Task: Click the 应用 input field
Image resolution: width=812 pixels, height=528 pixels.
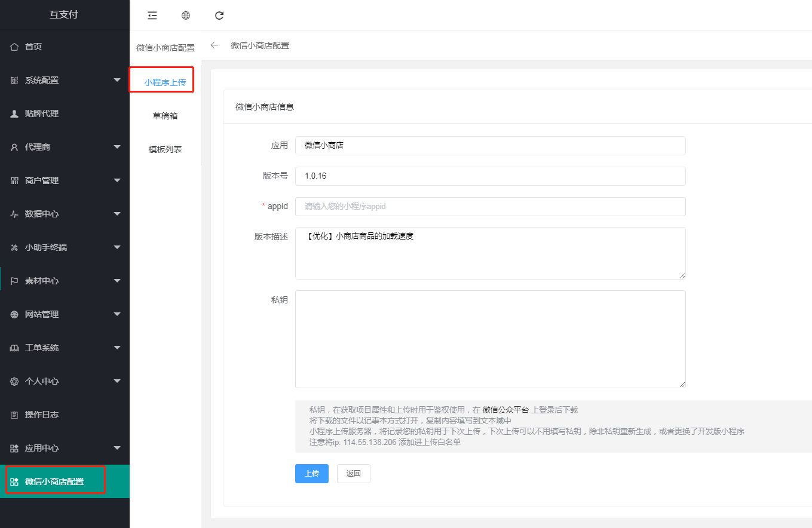Action: point(491,145)
